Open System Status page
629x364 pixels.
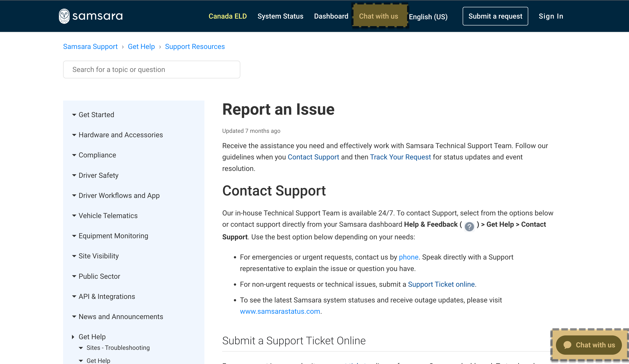280,16
